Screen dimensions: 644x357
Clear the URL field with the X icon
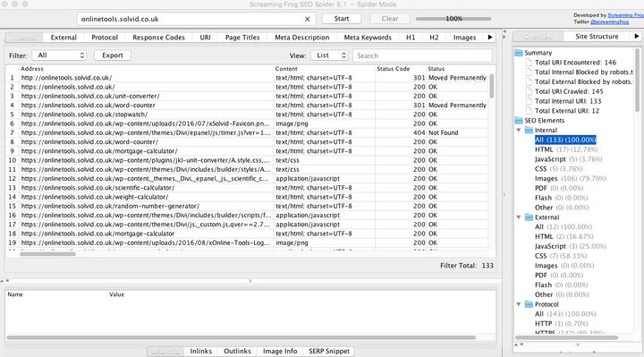307,19
